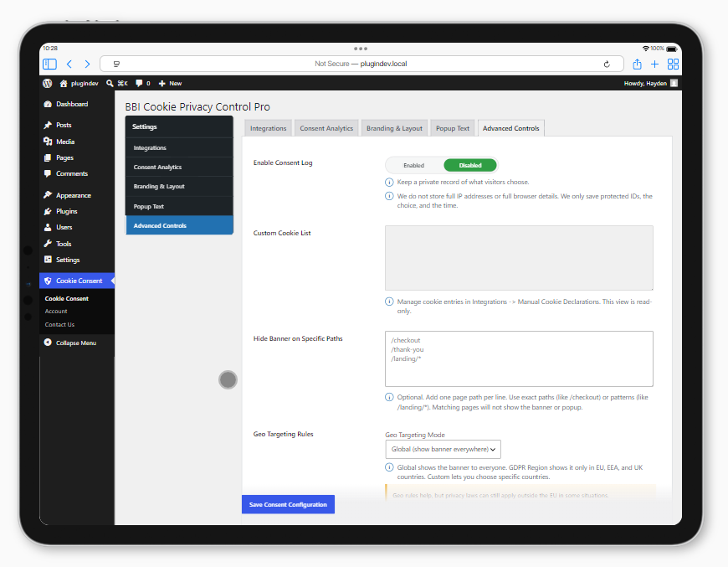Open the Dashboard menu item
Image resolution: width=728 pixels, height=567 pixels.
(77, 104)
